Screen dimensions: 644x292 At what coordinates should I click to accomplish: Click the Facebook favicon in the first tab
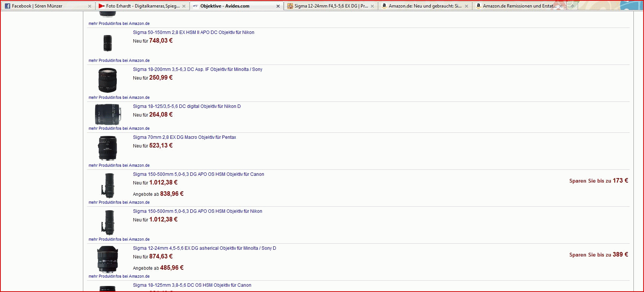[x=8, y=6]
